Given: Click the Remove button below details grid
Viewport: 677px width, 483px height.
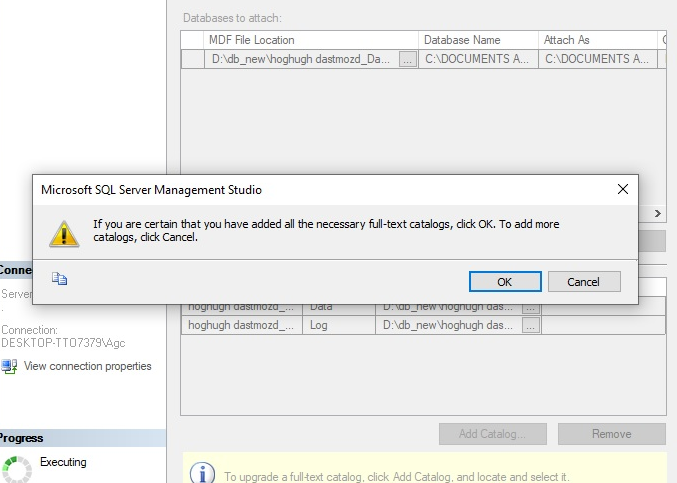Looking at the screenshot, I should (611, 434).
